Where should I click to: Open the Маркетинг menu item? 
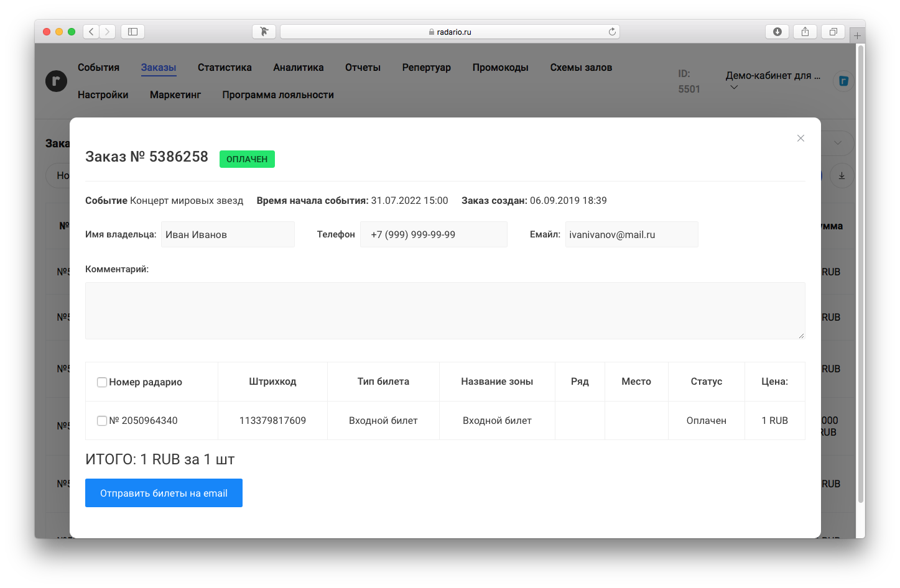[x=175, y=94]
